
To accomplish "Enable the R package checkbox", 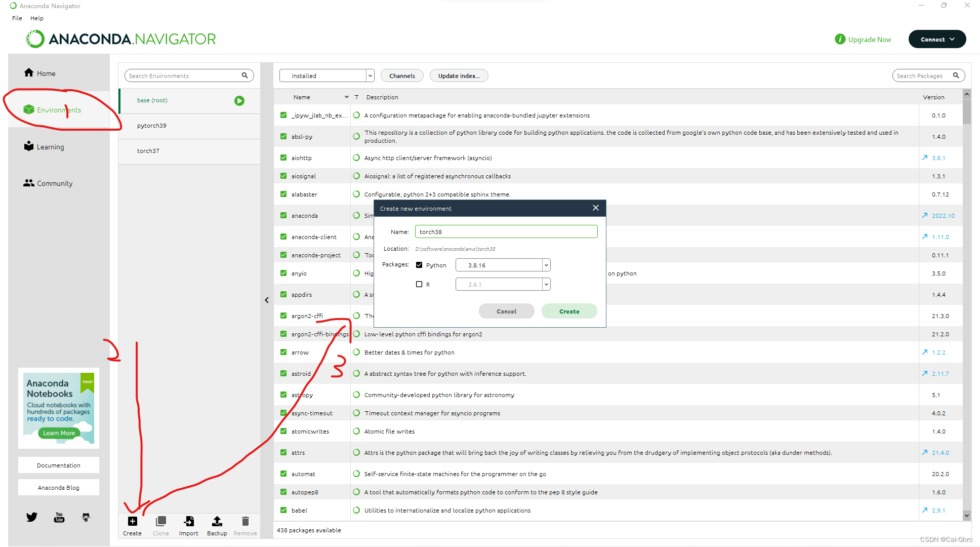I will coord(419,284).
